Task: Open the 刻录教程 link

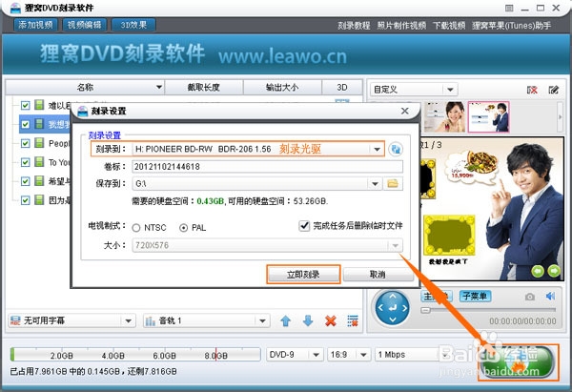Action: tap(354, 26)
